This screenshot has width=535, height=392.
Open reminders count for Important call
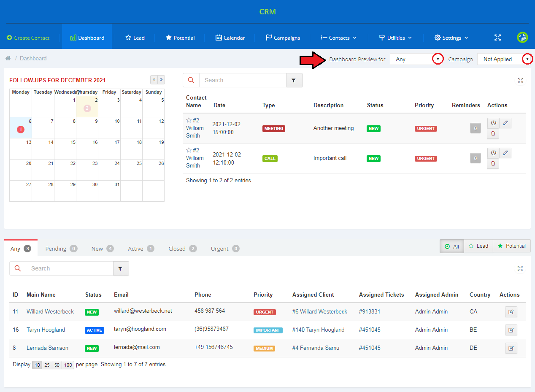[476, 158]
